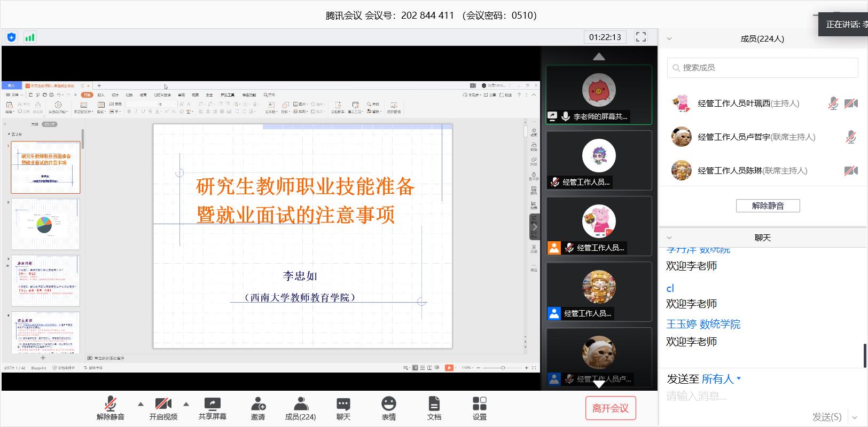Expand audio options arrow beside mute
Viewport: 868px width, 427px height.
coord(140,404)
